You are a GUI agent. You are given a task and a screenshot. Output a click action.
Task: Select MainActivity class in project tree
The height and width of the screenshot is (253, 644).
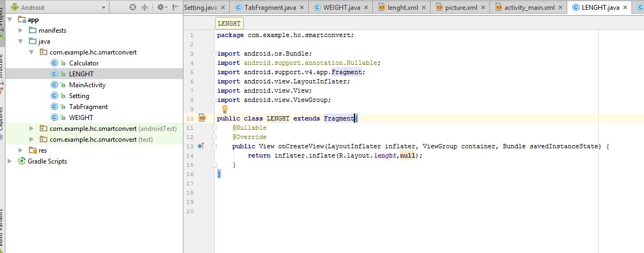tap(87, 85)
